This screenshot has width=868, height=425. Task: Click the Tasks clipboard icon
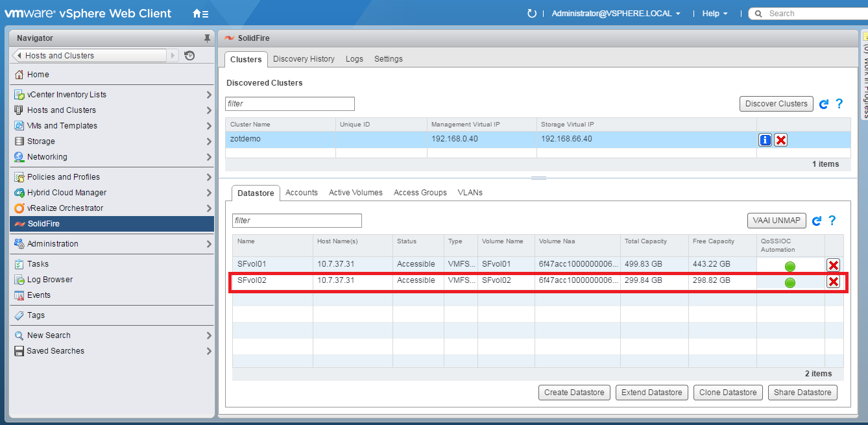19,264
